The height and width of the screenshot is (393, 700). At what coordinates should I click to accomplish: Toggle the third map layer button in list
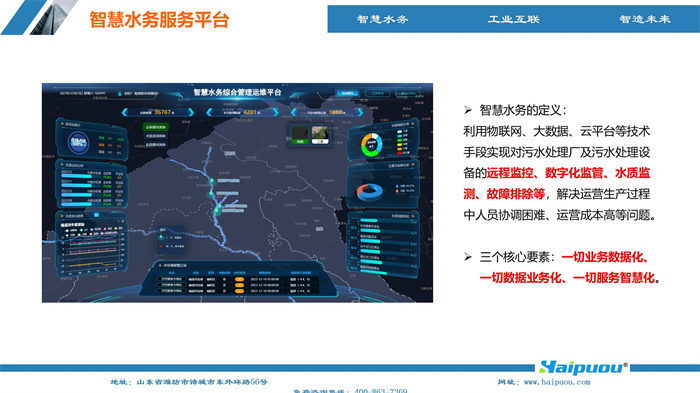[x=155, y=145]
